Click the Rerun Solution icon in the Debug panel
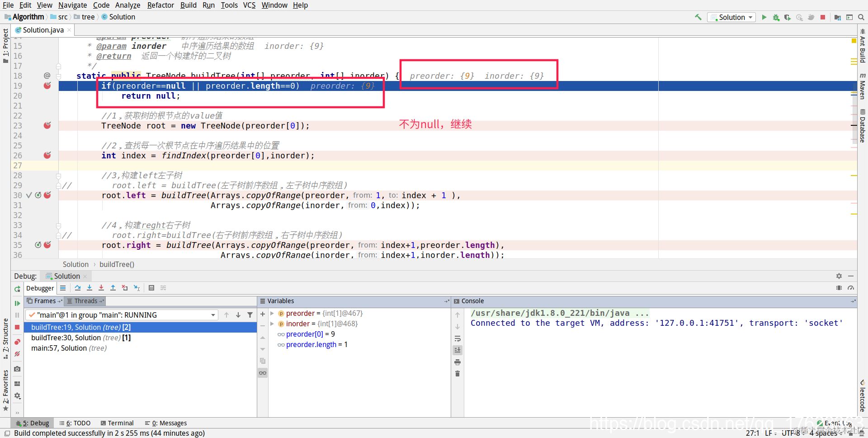 (17, 289)
